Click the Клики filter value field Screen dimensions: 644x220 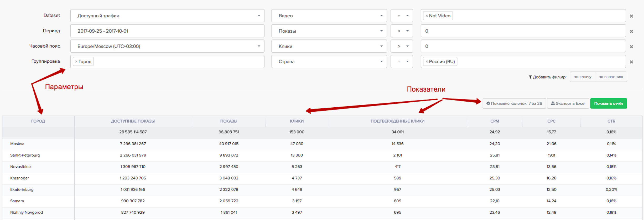[523, 46]
